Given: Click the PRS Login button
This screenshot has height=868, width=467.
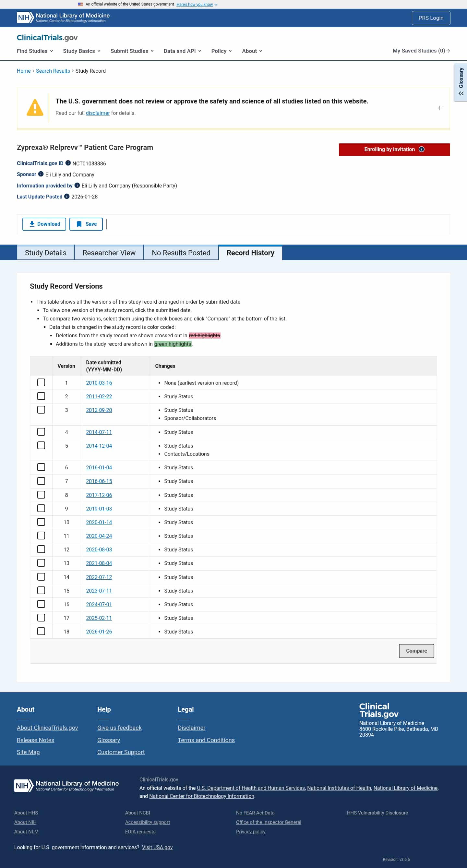Looking at the screenshot, I should [x=431, y=18].
